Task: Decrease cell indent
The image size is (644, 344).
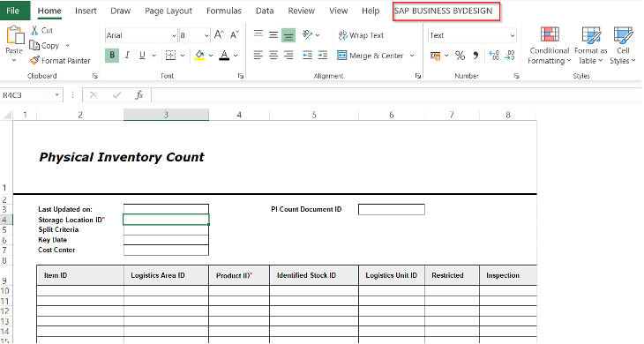Action: tap(307, 55)
